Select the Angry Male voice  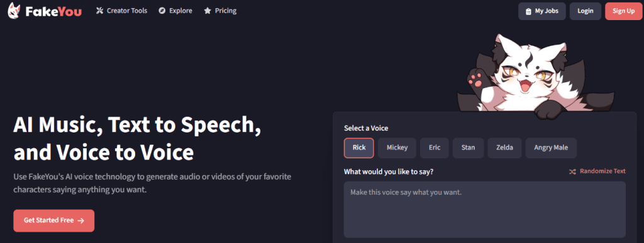tap(551, 148)
